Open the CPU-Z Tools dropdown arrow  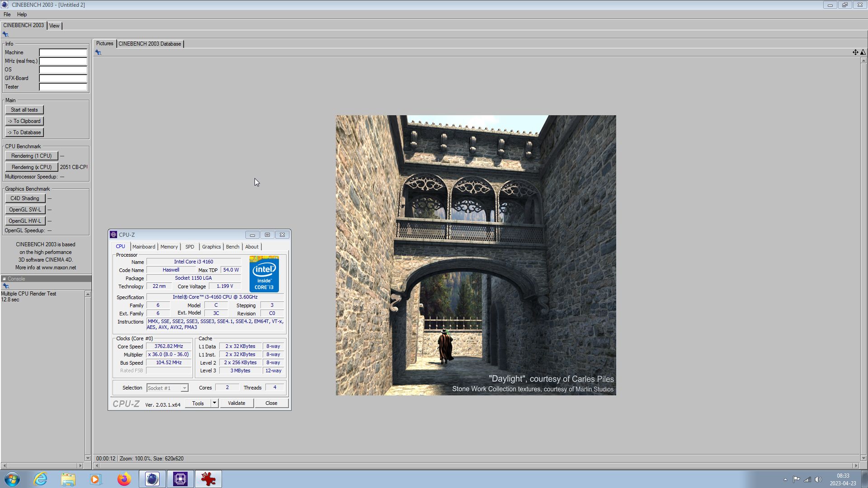click(x=214, y=403)
